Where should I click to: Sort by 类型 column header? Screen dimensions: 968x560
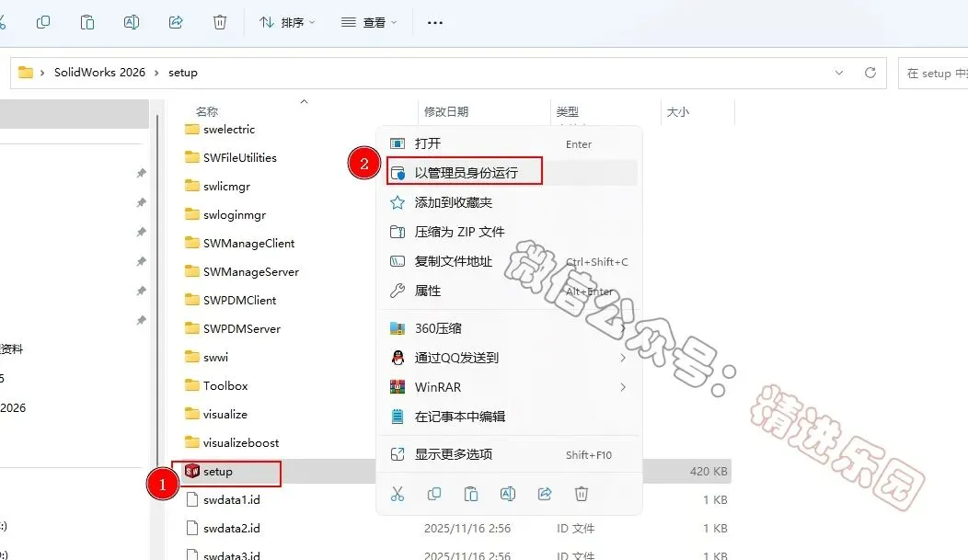click(568, 111)
